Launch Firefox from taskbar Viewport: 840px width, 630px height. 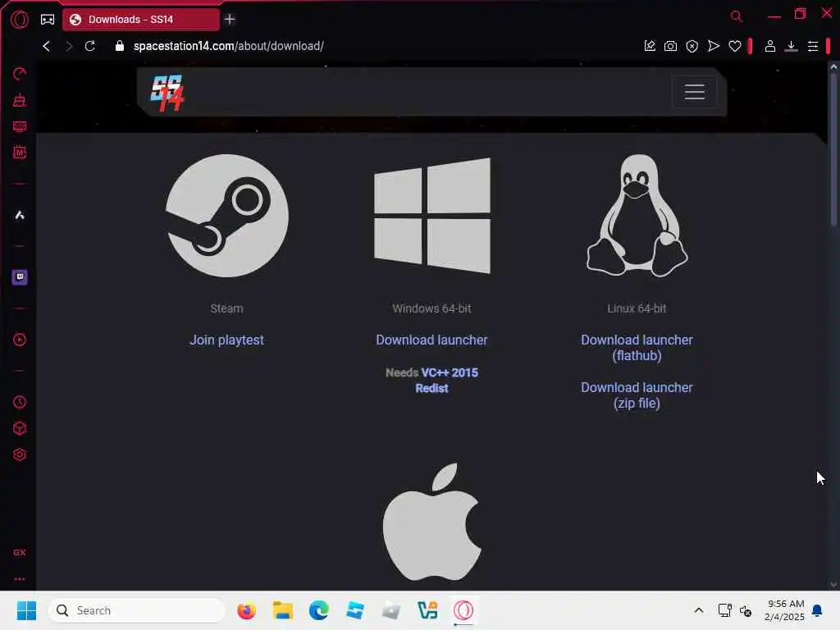point(246,610)
